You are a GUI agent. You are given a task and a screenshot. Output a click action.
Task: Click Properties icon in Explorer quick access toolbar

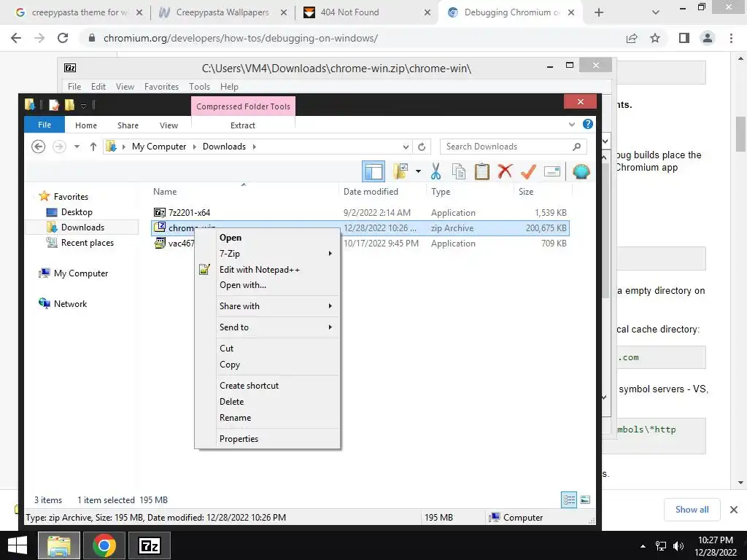[x=54, y=105]
